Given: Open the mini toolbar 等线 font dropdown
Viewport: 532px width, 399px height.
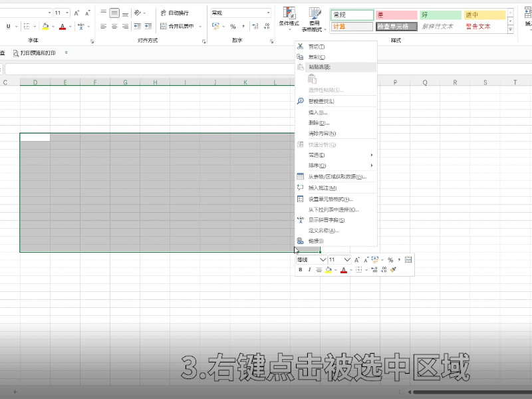Looking at the screenshot, I should click(323, 259).
